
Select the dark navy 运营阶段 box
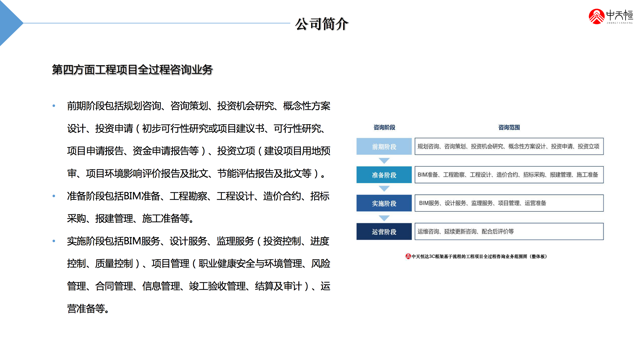[x=384, y=232]
